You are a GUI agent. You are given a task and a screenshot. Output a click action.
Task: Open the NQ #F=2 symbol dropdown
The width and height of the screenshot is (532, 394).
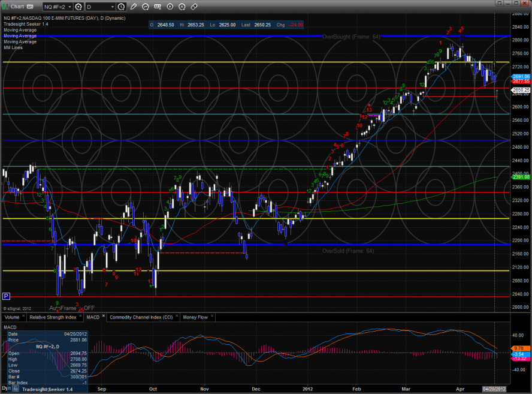(66, 7)
